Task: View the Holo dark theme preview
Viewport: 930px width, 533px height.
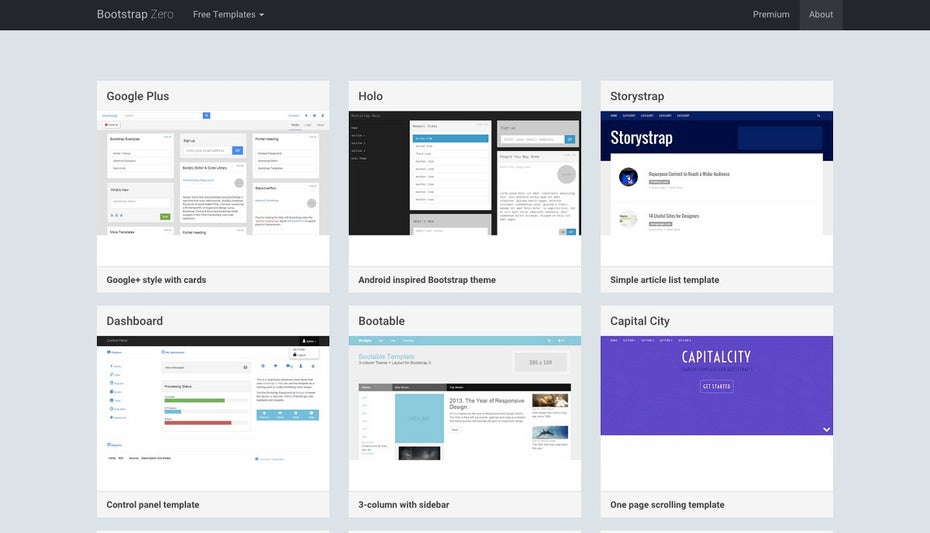Action: pyautogui.click(x=465, y=173)
